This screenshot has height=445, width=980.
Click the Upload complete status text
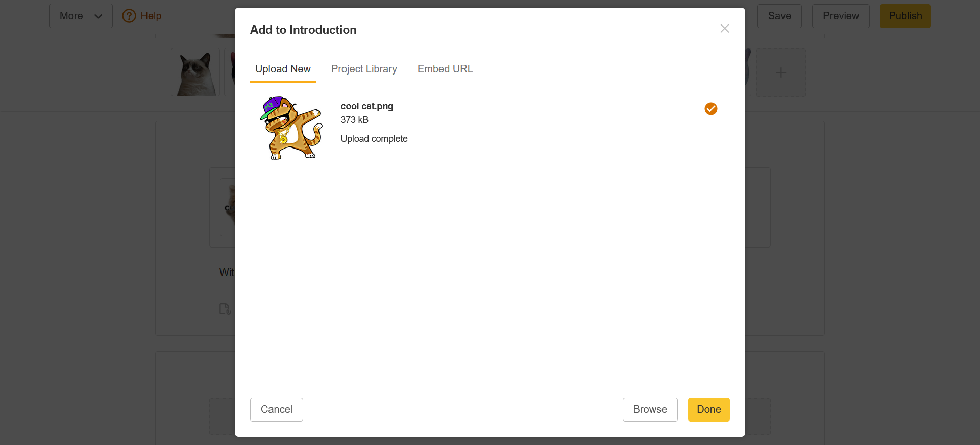coord(374,139)
